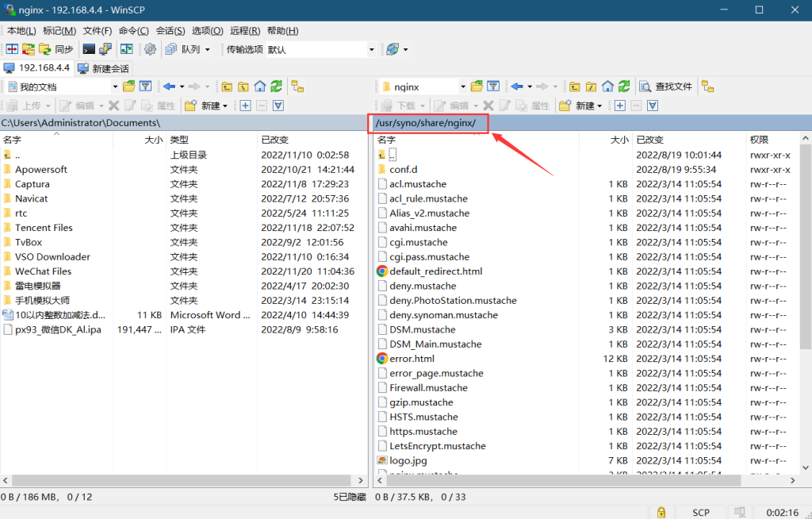Expand remote back-history dropdown arrow
This screenshot has width=812, height=519.
click(x=530, y=87)
